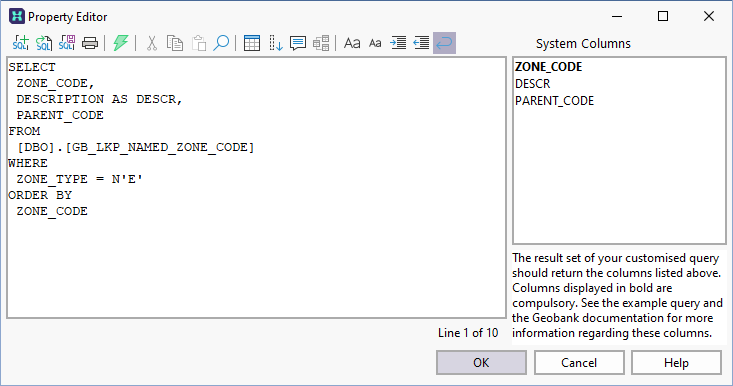Click the Print toolbar icon
733x386 pixels.
click(90, 43)
